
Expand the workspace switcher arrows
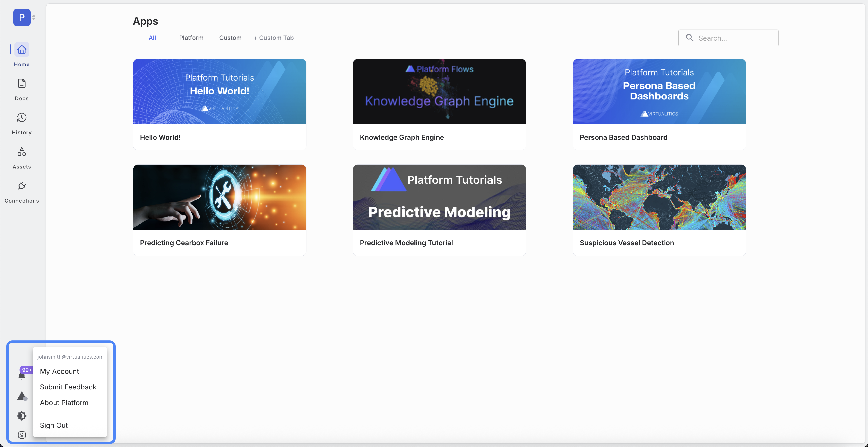(34, 17)
